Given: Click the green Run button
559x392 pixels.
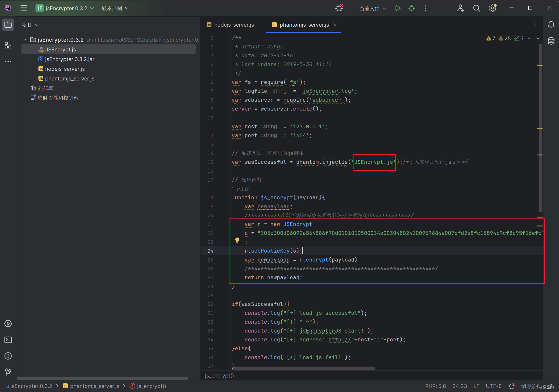Looking at the screenshot, I should pos(398,8).
